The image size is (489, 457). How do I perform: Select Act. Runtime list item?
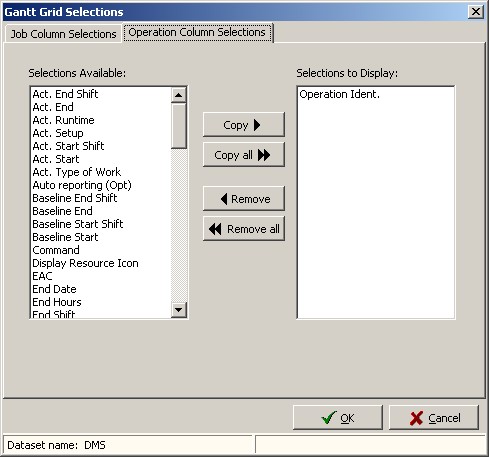pos(63,120)
